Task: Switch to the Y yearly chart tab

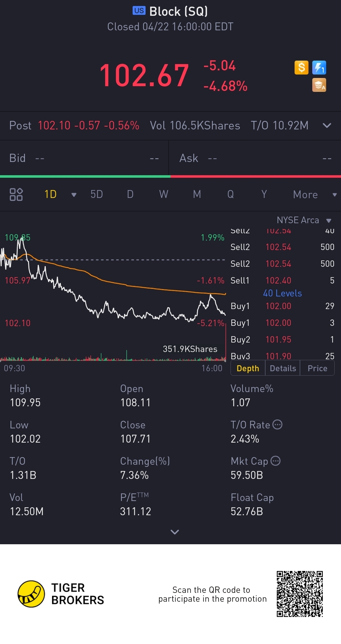Action: [264, 194]
